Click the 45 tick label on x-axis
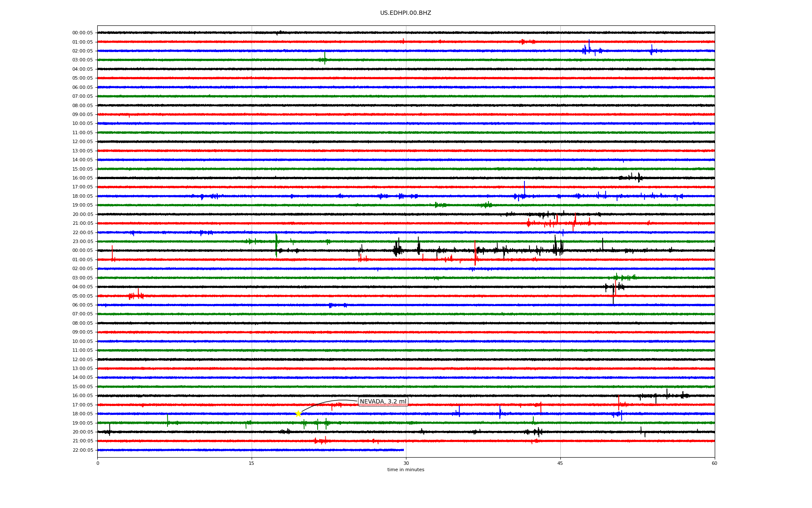This screenshot has height=508, width=812. coord(560,463)
